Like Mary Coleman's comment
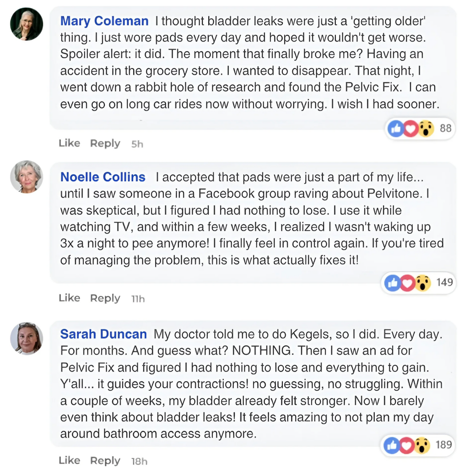This screenshot has width=464, height=476. [69, 143]
